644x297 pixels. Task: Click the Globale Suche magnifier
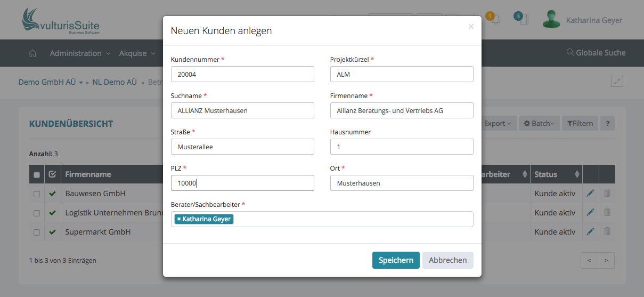pos(570,53)
